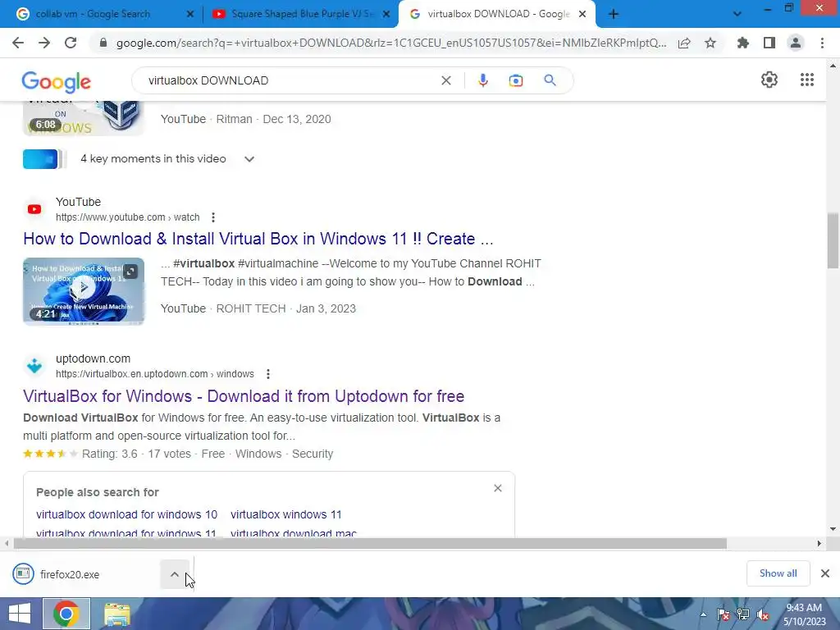Bookmark this tab with star icon
The image size is (840, 630).
pyautogui.click(x=710, y=43)
